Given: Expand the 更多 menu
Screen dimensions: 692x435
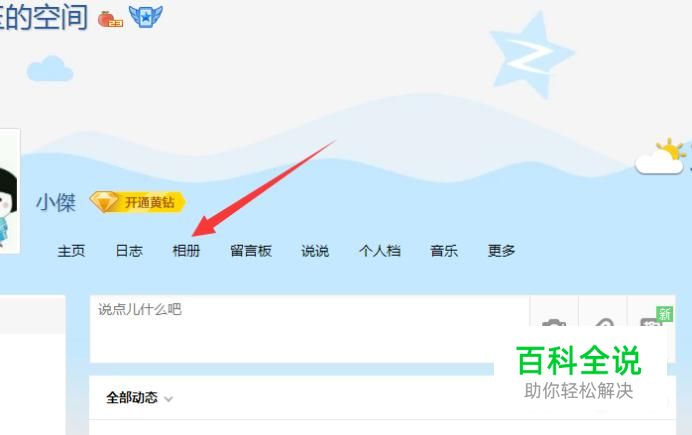Looking at the screenshot, I should click(501, 251).
